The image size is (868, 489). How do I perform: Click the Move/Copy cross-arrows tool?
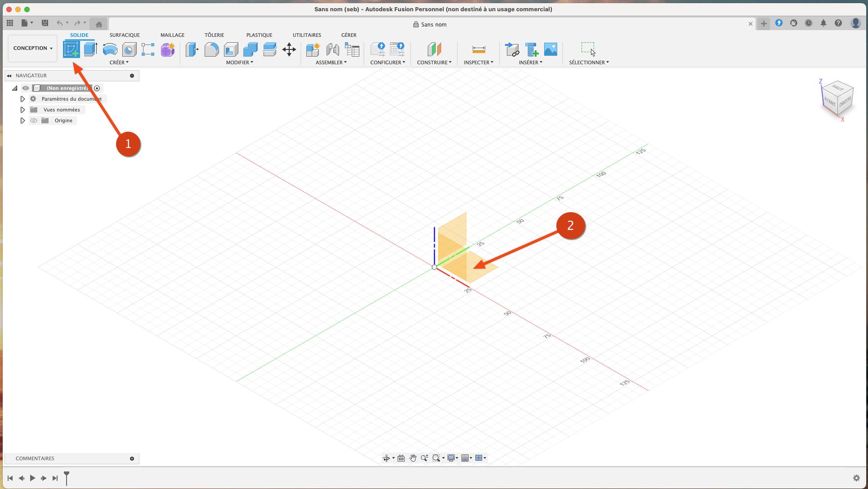[x=289, y=49]
